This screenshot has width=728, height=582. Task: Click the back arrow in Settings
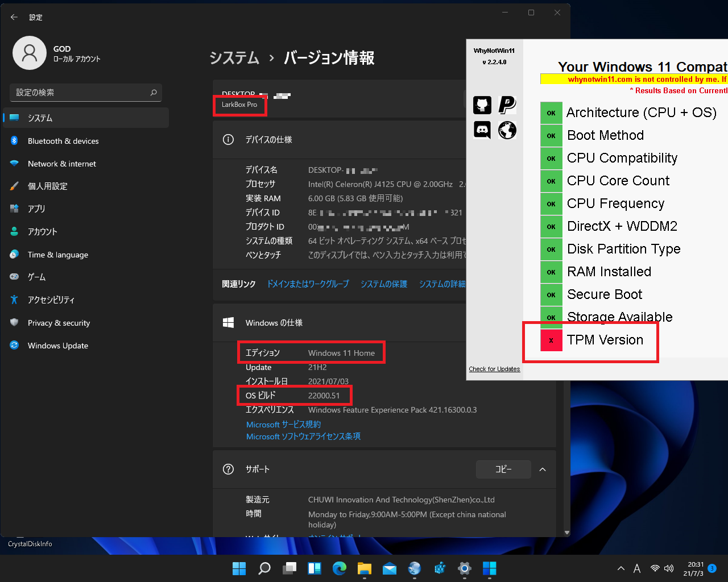(14, 17)
